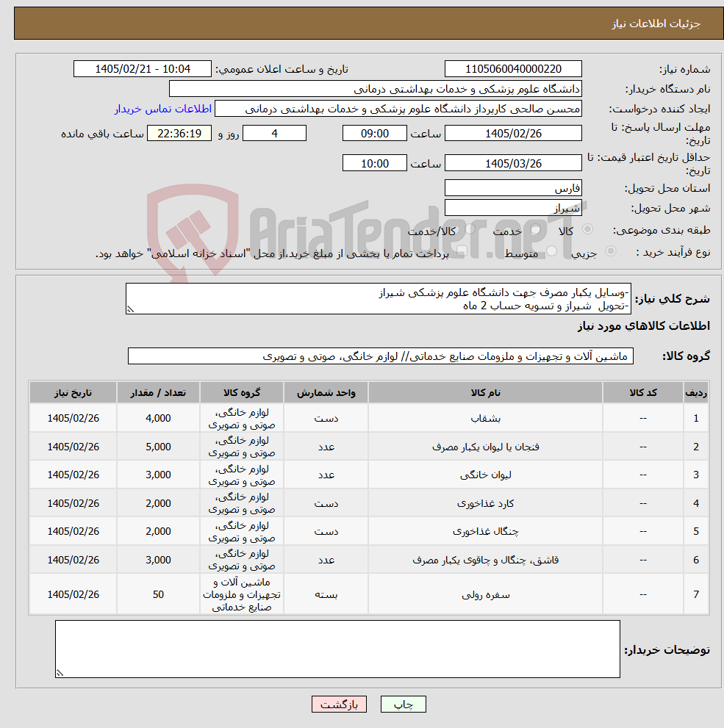Select the کالا radio button
Image resolution: width=724 pixels, height=728 pixels.
click(x=587, y=229)
